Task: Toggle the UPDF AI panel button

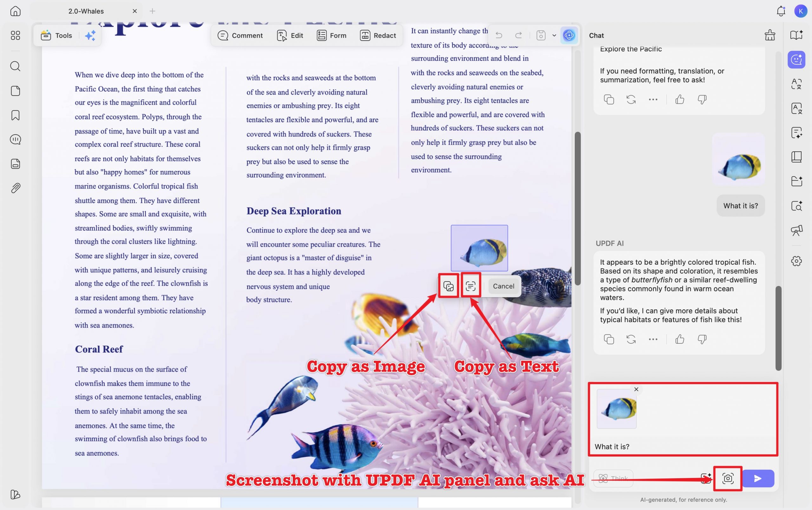Action: [x=569, y=35]
